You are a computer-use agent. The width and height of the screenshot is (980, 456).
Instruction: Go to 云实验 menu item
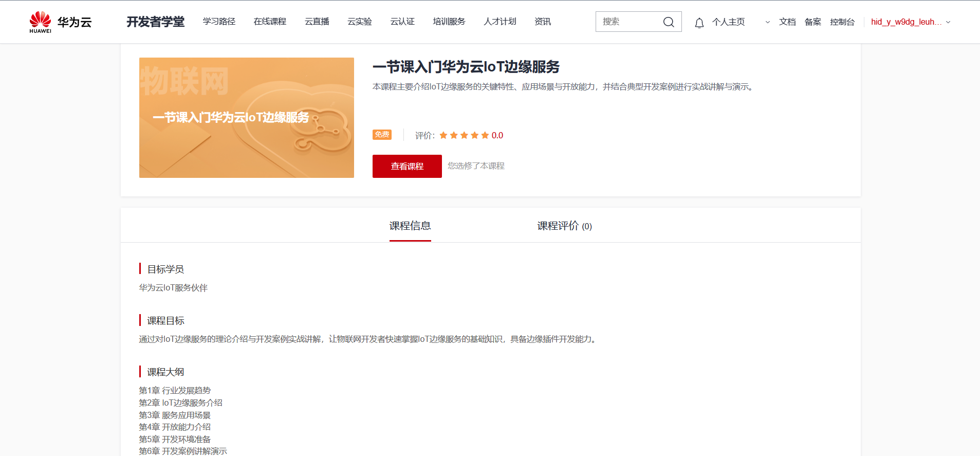click(360, 22)
